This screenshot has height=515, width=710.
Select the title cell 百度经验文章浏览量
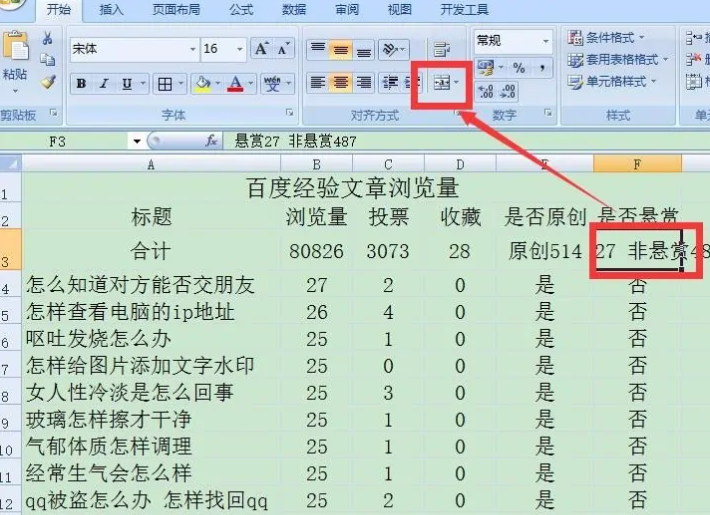[x=353, y=188]
